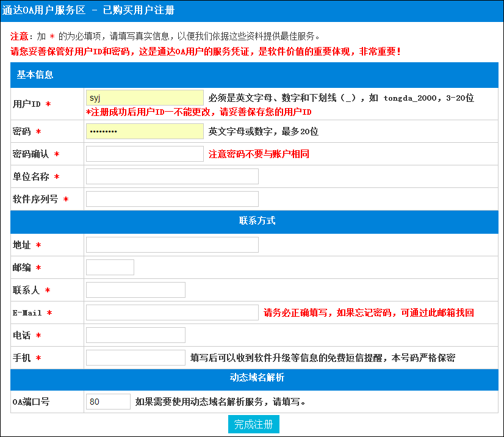Click the 联系方式 section header
Viewport: 504px width, 437px height.
pos(257,220)
